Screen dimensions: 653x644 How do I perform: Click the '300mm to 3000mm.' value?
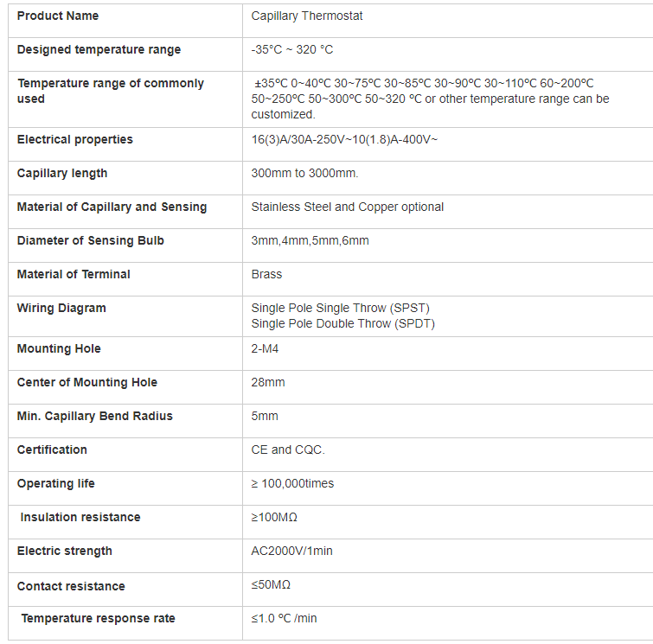pyautogui.click(x=304, y=173)
